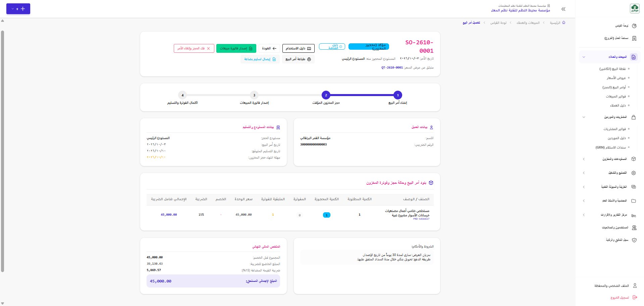Click goods delivery receipt (إيصال تسليم بضاعة) button

point(260,59)
